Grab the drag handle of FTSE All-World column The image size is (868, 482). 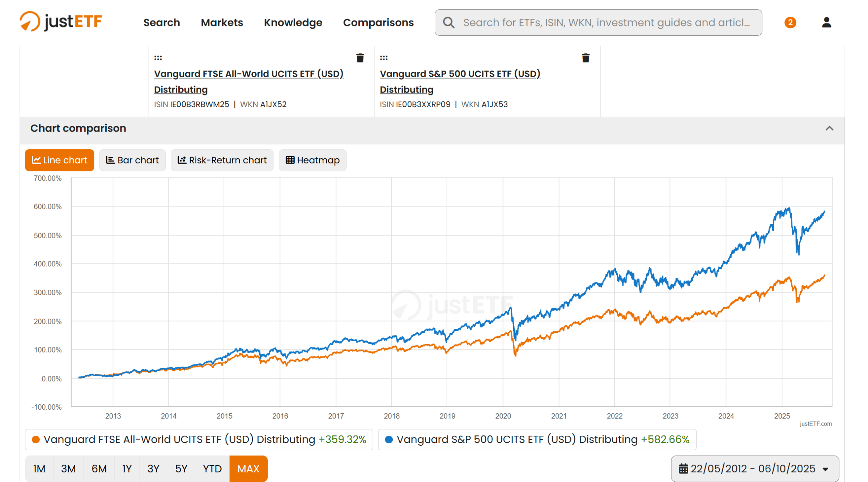pyautogui.click(x=158, y=58)
